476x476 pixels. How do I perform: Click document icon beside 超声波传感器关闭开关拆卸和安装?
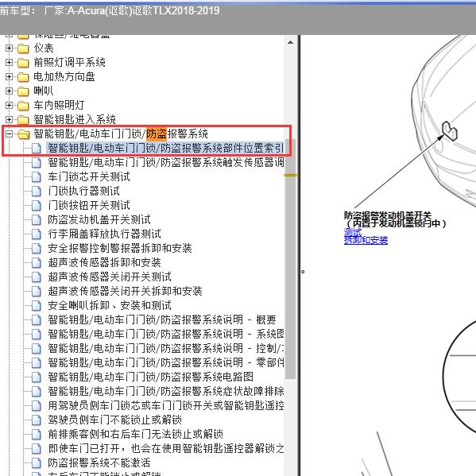coord(36,291)
